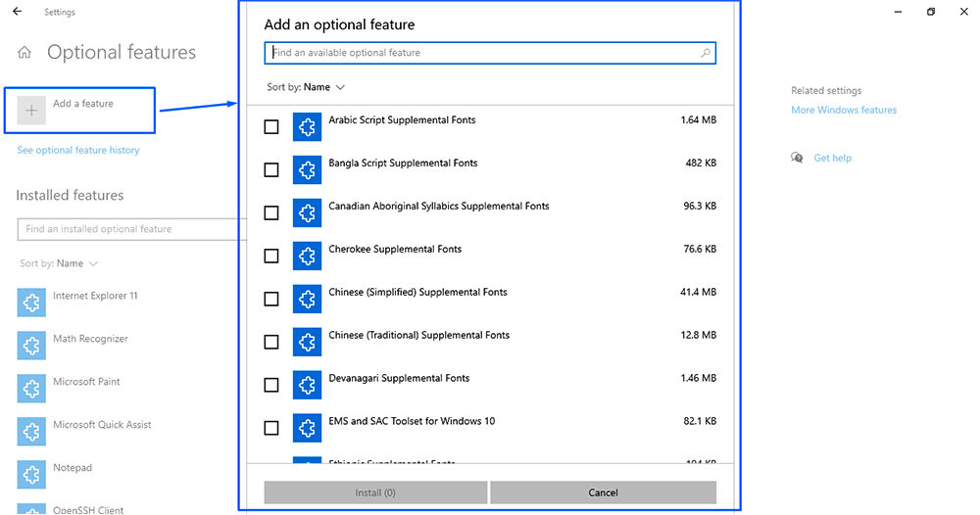The image size is (980, 515).
Task: Click the Get help chat icon
Action: (797, 158)
